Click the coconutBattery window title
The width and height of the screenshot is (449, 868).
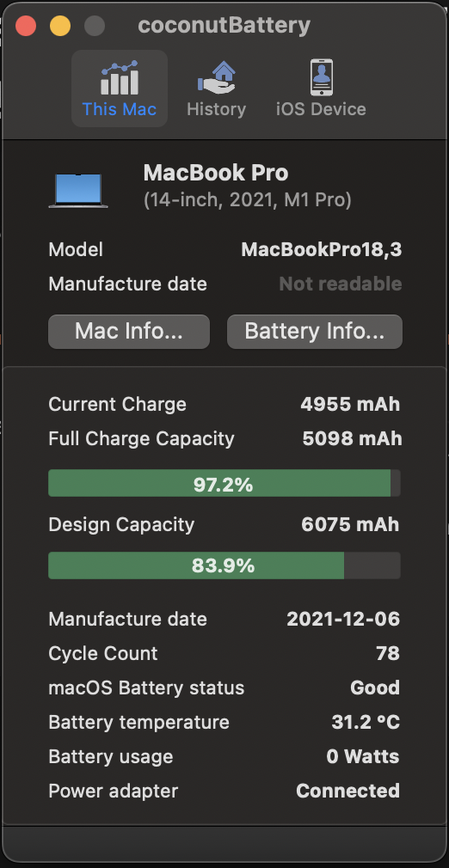coord(224,26)
